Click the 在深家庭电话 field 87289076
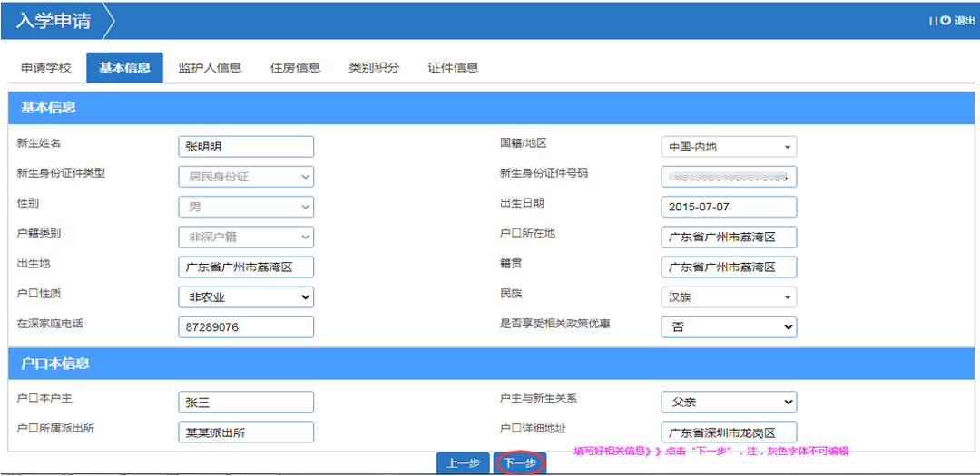Image resolution: width=980 pixels, height=476 pixels. 246,327
